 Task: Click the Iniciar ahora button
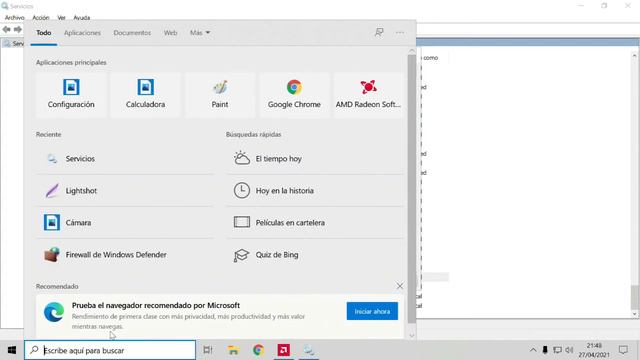click(372, 311)
